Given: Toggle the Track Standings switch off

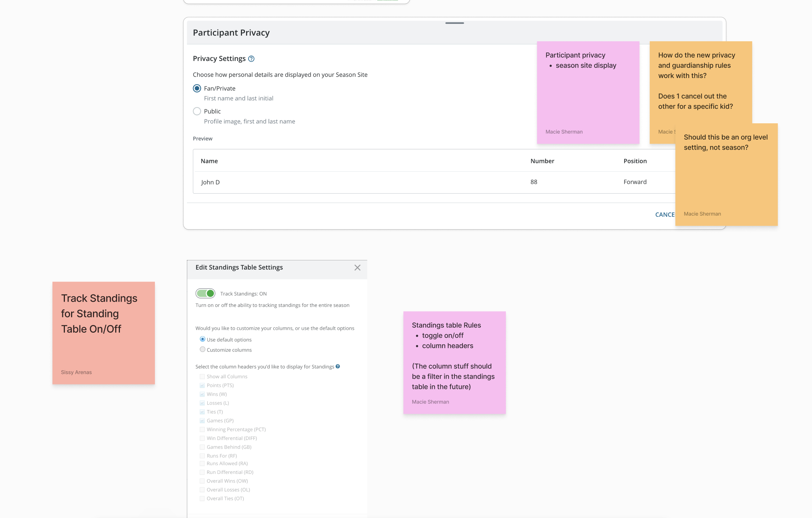Looking at the screenshot, I should (x=206, y=293).
